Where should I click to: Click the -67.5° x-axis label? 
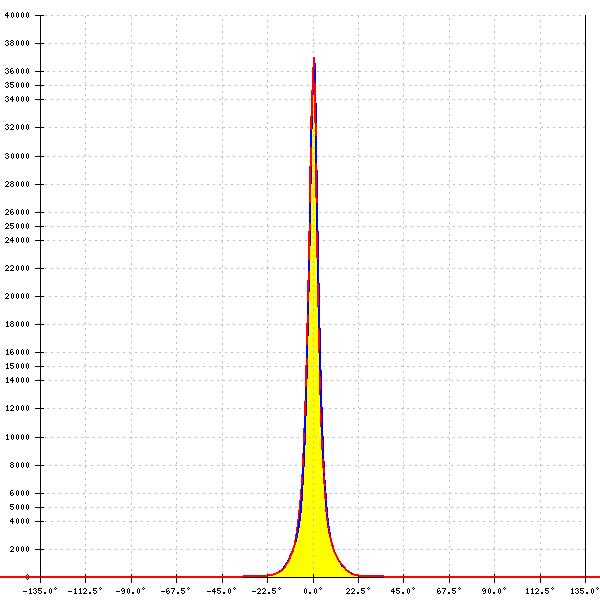[x=175, y=590]
